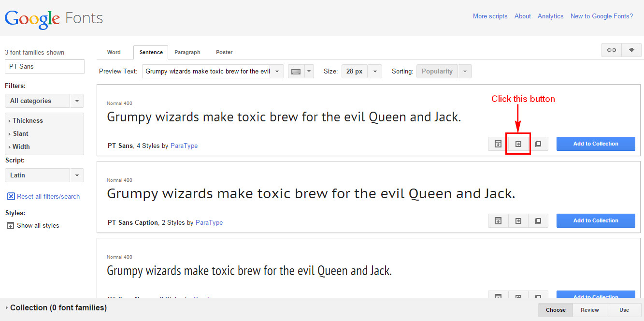Open the More scripts link

490,16
